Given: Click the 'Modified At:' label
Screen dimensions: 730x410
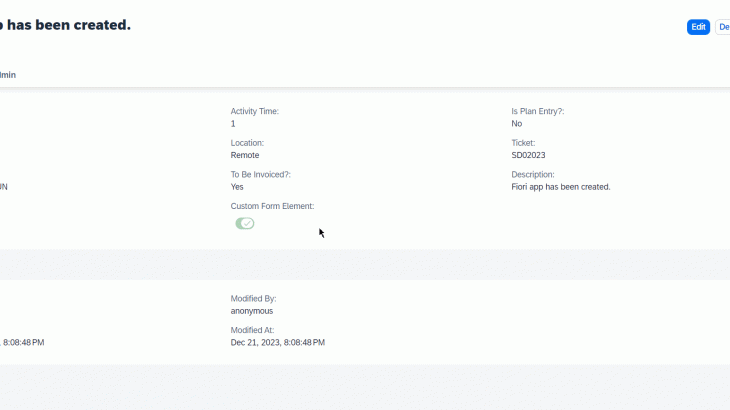Looking at the screenshot, I should [252, 330].
